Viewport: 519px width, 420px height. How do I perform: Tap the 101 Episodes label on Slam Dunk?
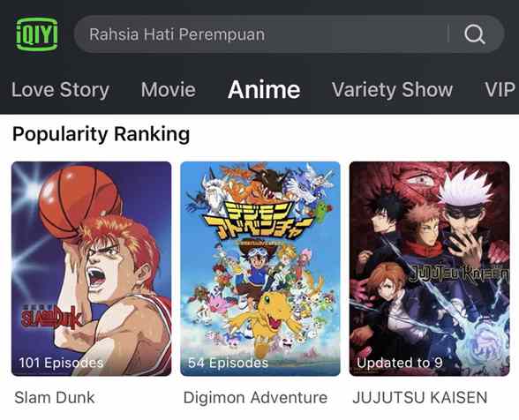point(61,363)
